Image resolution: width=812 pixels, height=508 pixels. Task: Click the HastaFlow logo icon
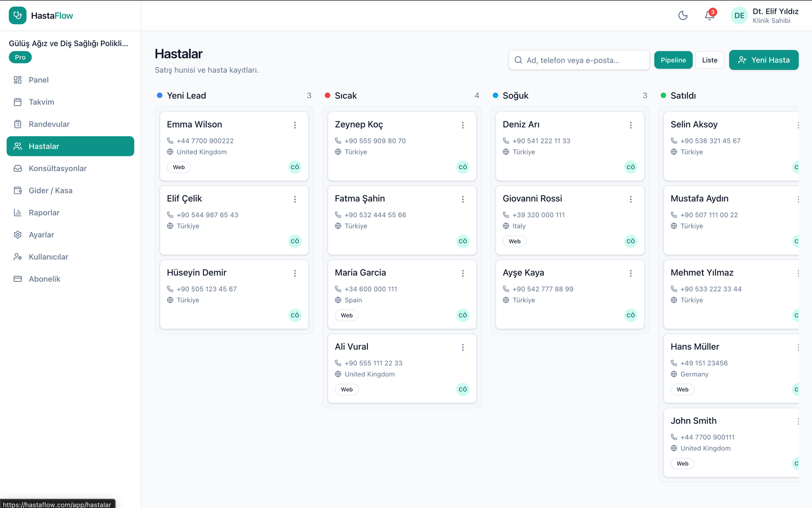pyautogui.click(x=18, y=16)
